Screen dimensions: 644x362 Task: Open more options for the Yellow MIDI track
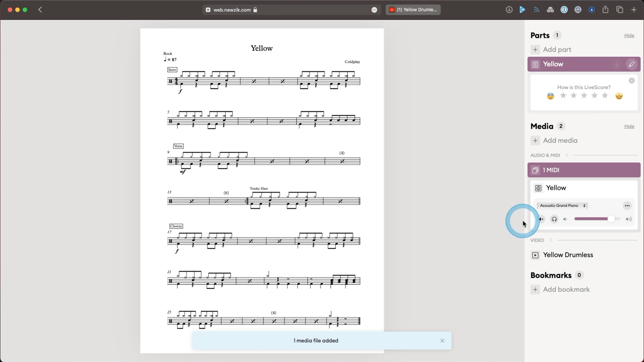pos(627,205)
